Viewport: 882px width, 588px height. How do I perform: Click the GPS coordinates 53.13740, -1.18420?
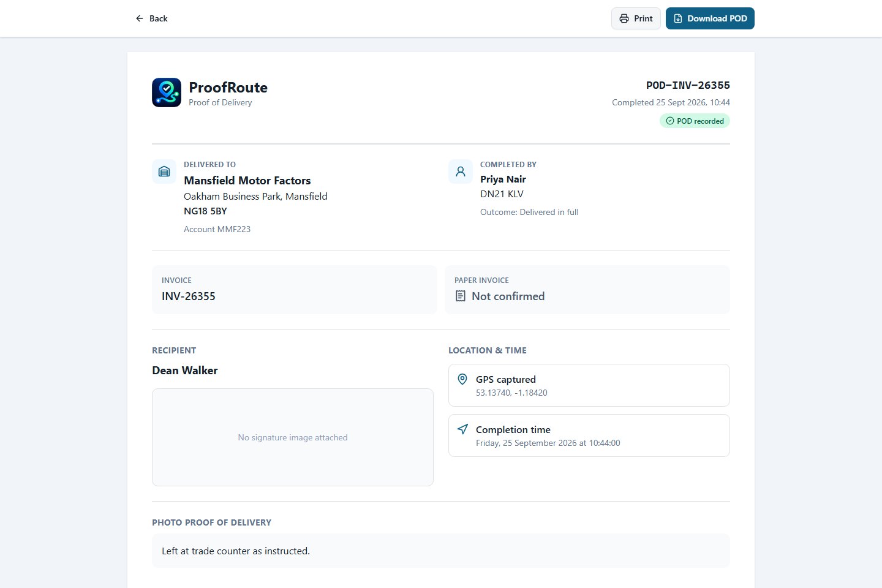(x=511, y=393)
